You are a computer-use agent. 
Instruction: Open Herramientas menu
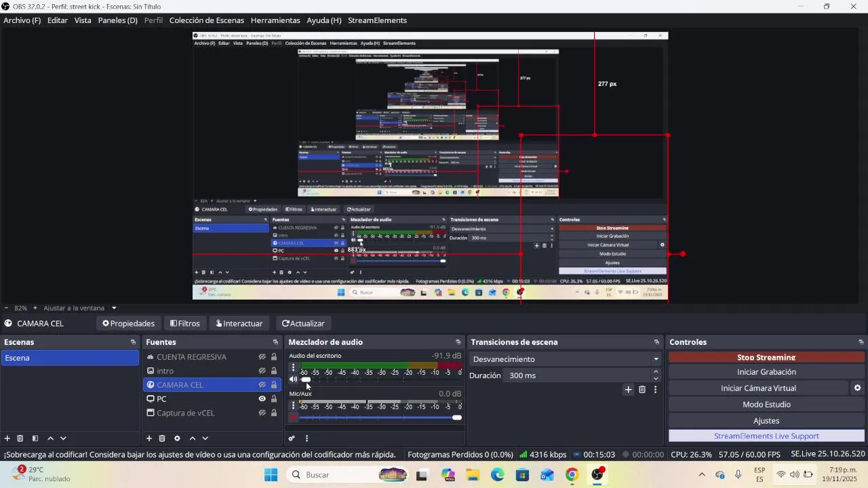click(275, 20)
